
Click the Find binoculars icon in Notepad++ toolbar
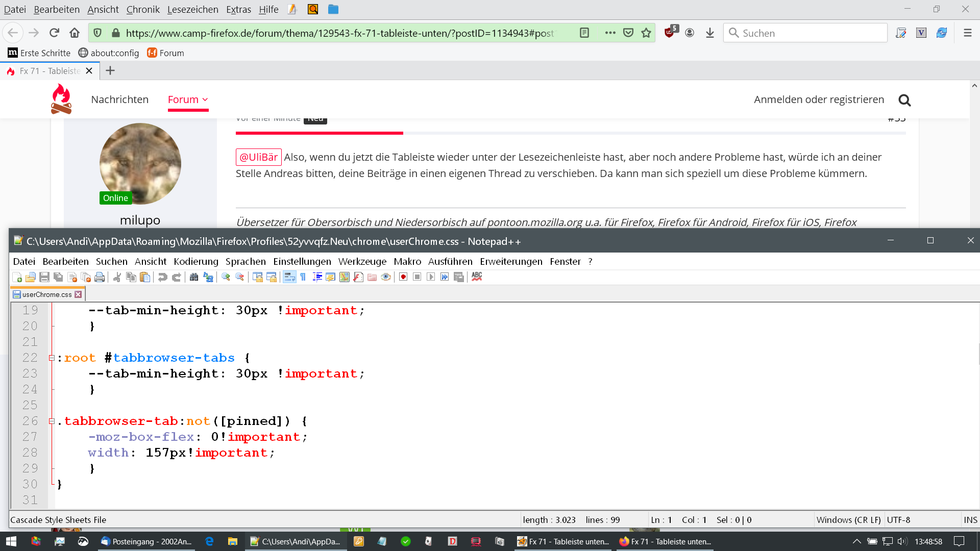point(194,277)
